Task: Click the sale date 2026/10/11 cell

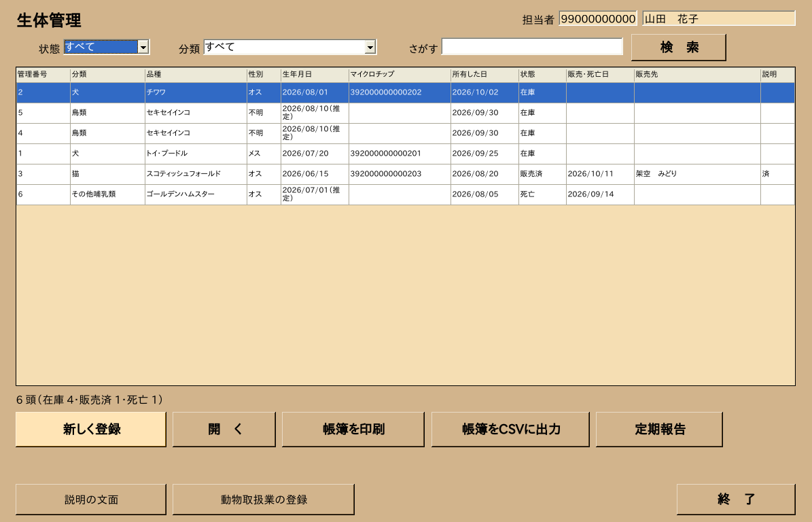Action: coord(600,174)
